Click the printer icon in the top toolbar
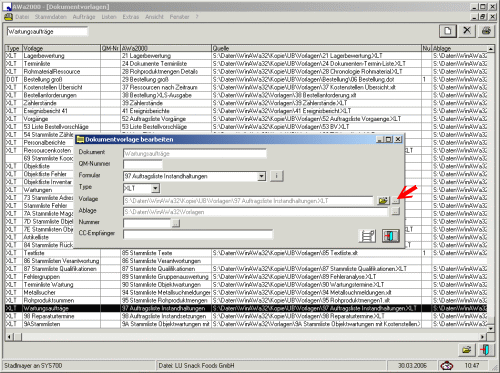This screenshot has width=500, height=373. [486, 31]
